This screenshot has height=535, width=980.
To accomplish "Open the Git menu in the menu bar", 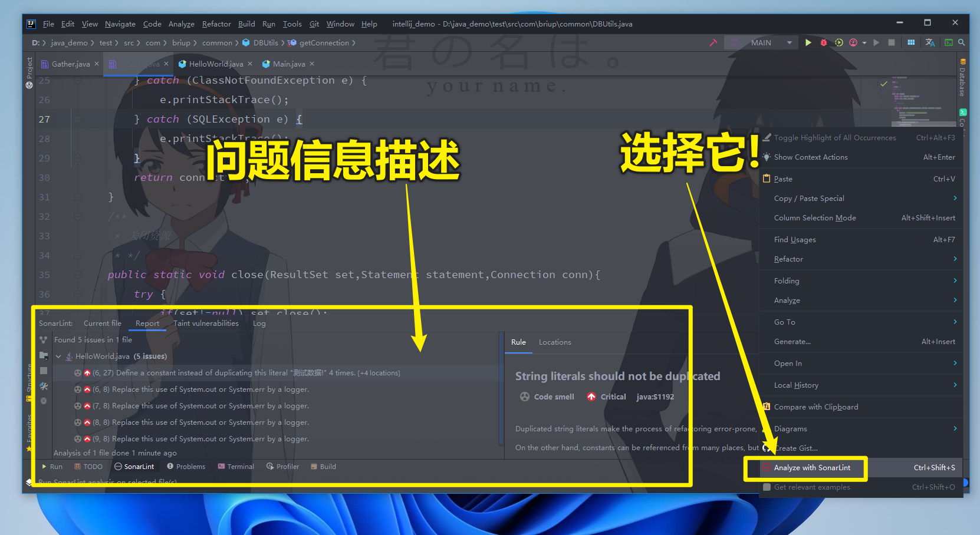I will (x=314, y=24).
